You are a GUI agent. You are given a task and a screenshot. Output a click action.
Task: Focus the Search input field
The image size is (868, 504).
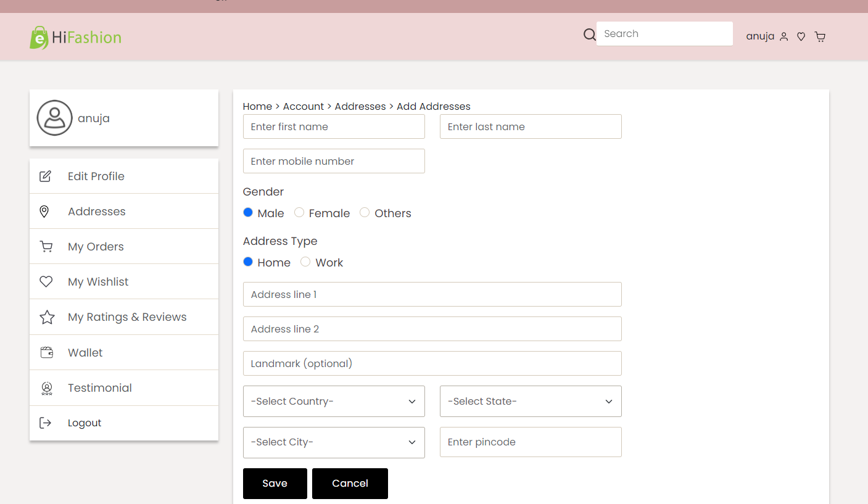point(664,34)
